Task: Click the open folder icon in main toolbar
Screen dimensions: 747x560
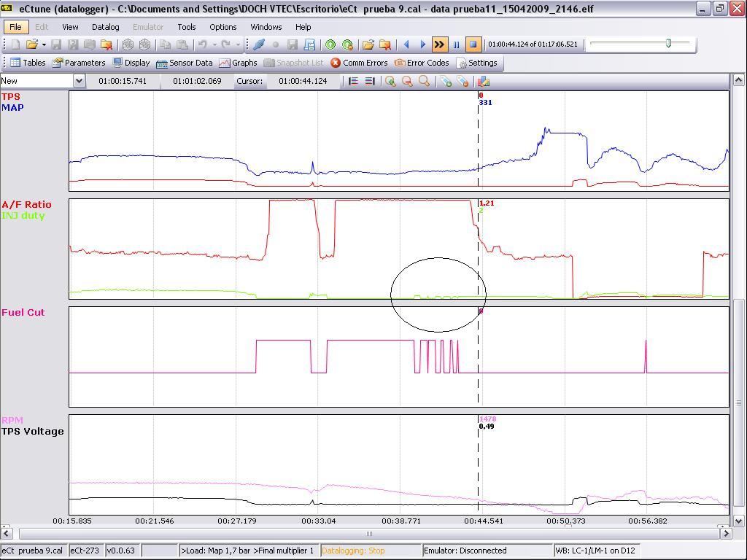Action: pyautogui.click(x=32, y=44)
